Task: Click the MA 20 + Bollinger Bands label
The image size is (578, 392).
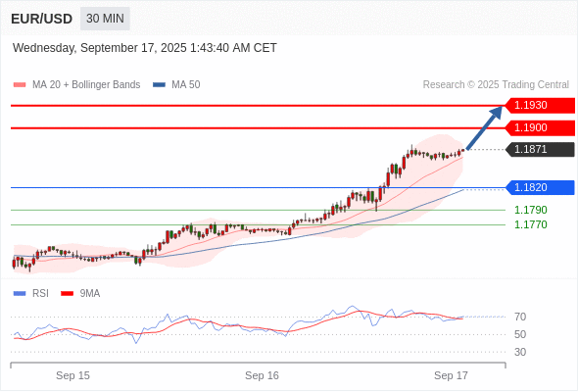Action: click(86, 85)
